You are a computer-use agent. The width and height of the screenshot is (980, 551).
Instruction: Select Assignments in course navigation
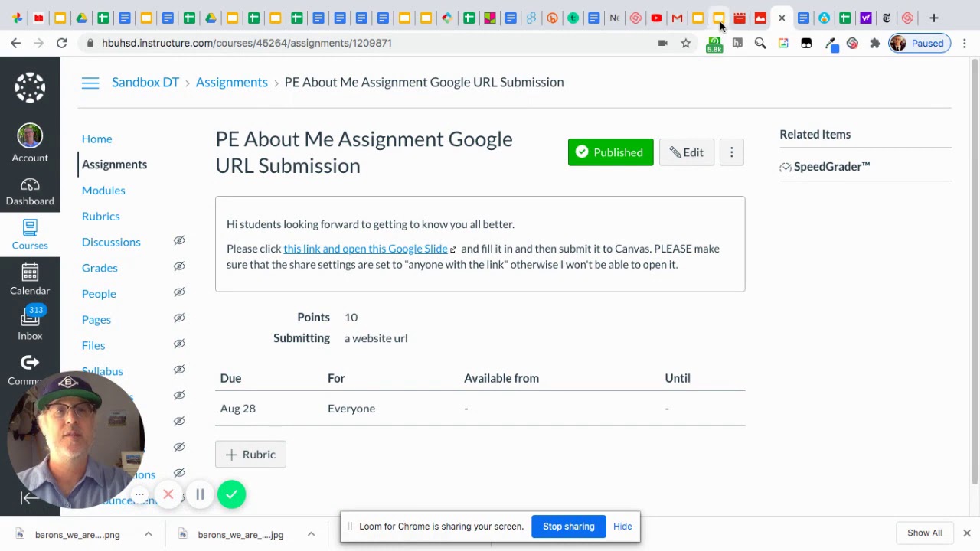point(114,165)
